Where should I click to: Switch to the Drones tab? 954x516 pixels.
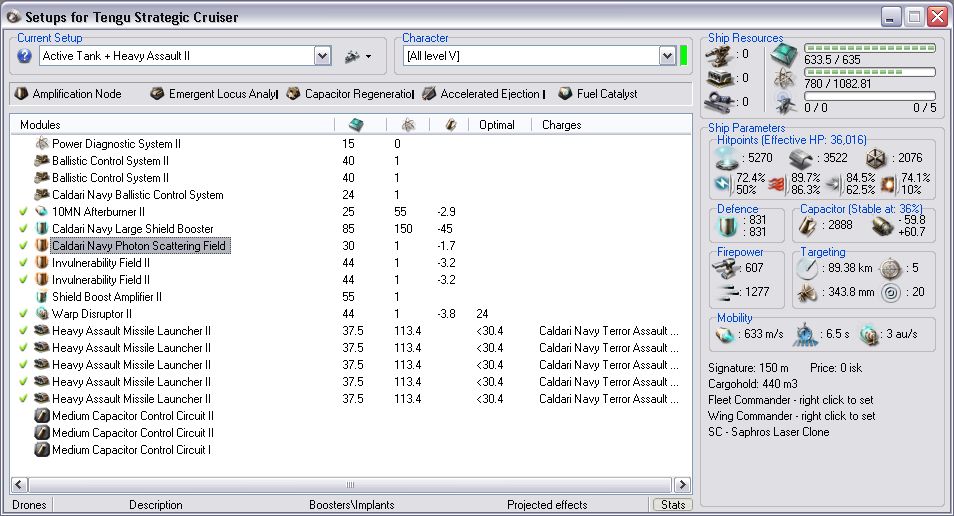29,505
